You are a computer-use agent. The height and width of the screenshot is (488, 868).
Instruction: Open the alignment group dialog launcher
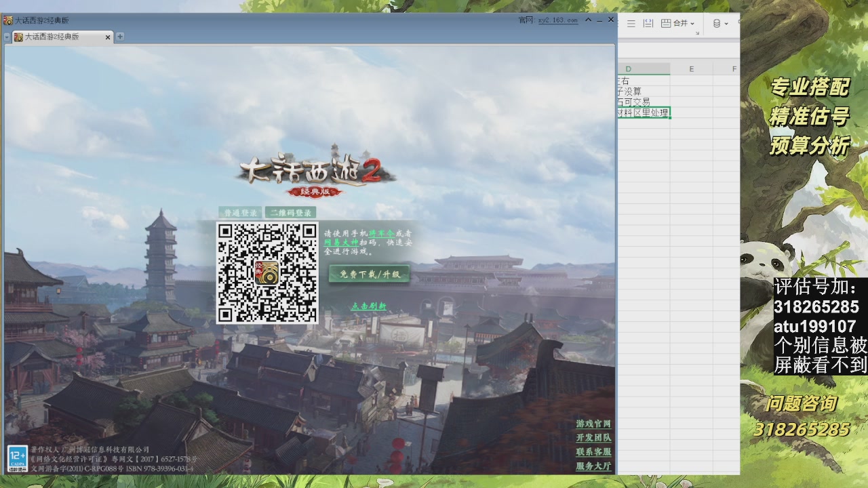(697, 33)
